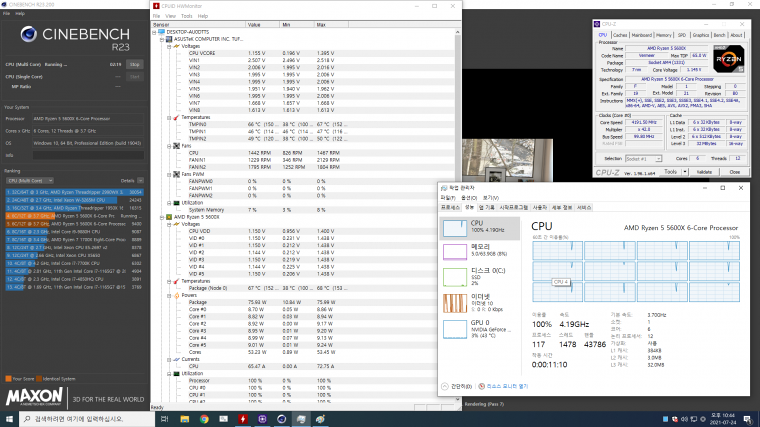Select the memory item in Task Manager sidebar
The width and height of the screenshot is (760, 427).
point(480,251)
